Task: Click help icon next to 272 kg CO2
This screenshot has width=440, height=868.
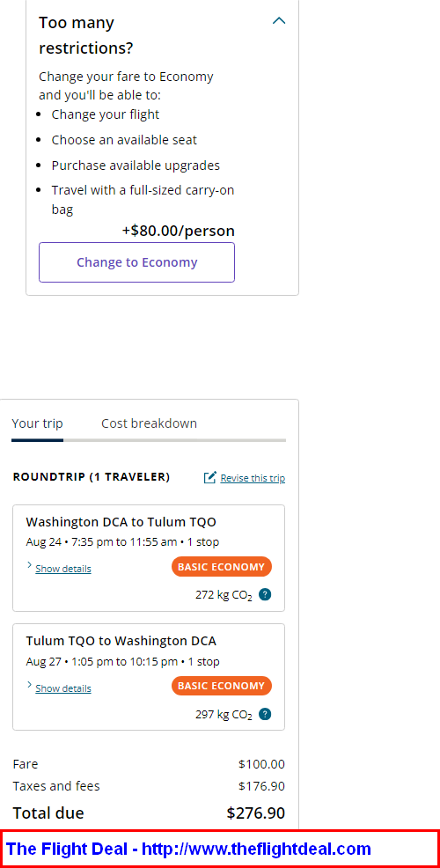Action: [x=265, y=594]
